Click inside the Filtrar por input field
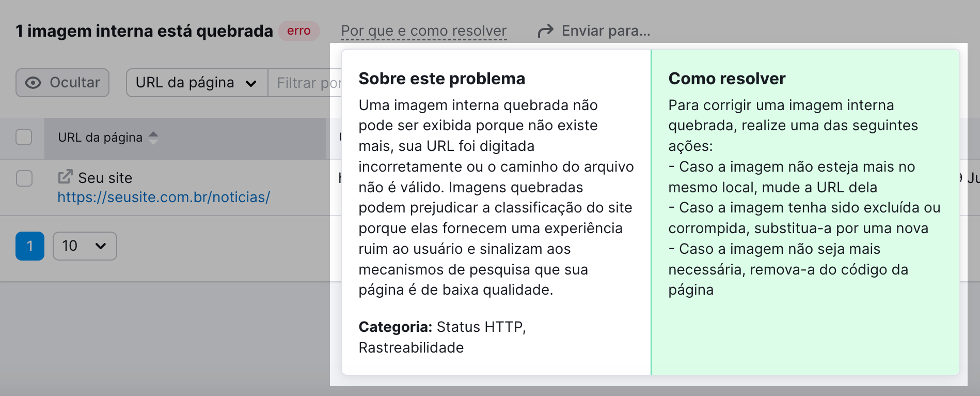Image resolution: width=980 pixels, height=396 pixels. [x=305, y=83]
